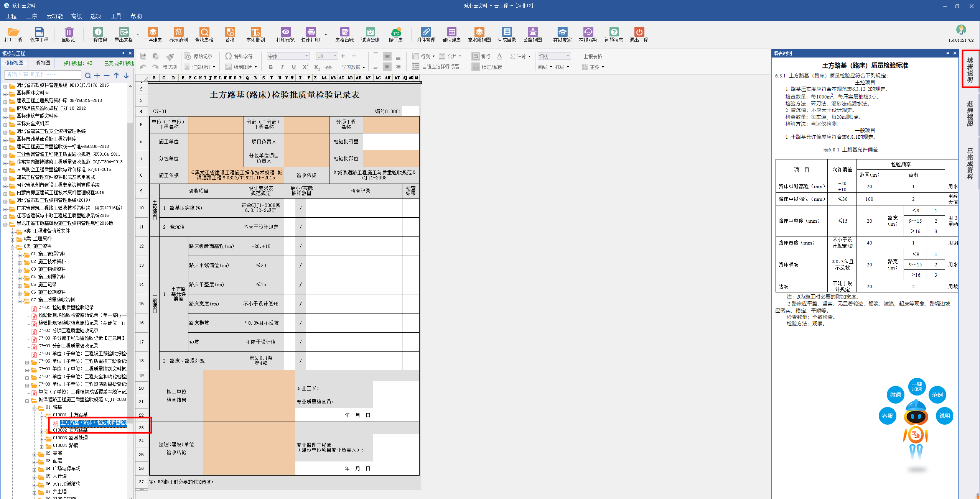Open the 打开工程 toolbar icon

coord(13,34)
